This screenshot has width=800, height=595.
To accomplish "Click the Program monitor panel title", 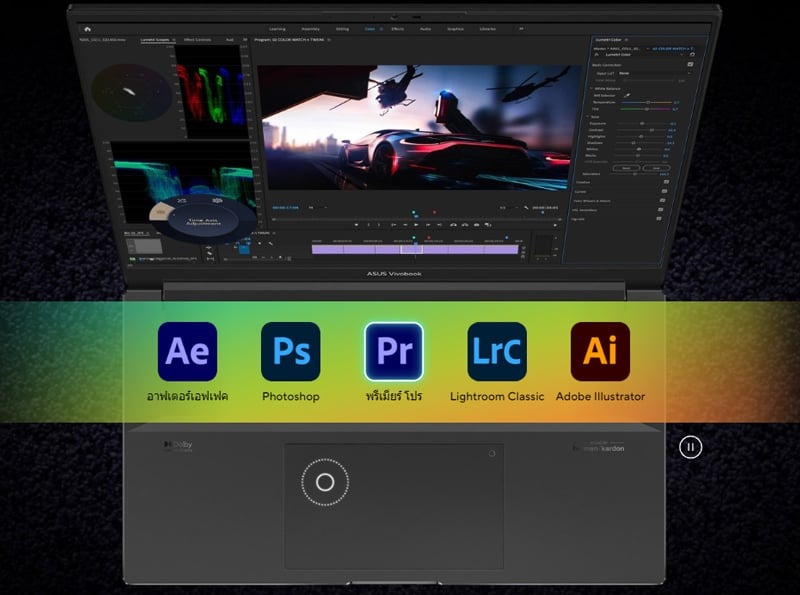I will [289, 39].
